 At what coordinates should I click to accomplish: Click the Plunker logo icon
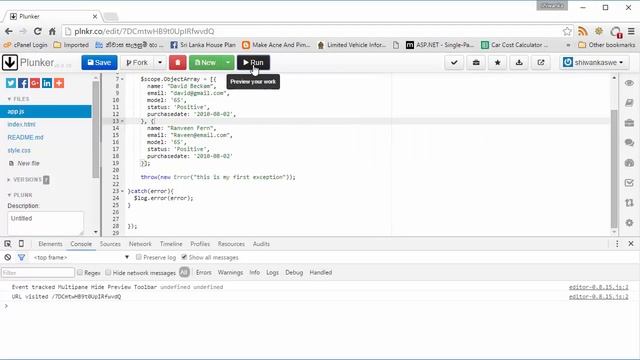pos(10,62)
